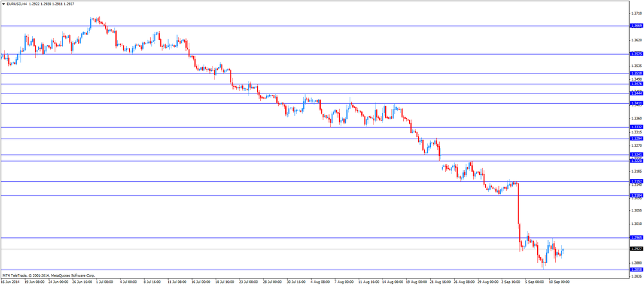Click the 11 Jul 08:00 time label
The image size is (644, 285).
click(x=177, y=282)
